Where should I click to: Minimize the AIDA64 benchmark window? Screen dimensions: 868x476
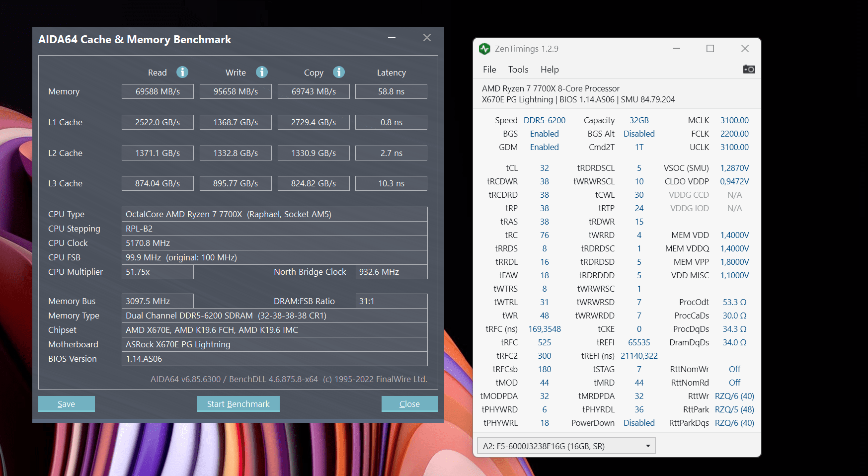(x=392, y=38)
